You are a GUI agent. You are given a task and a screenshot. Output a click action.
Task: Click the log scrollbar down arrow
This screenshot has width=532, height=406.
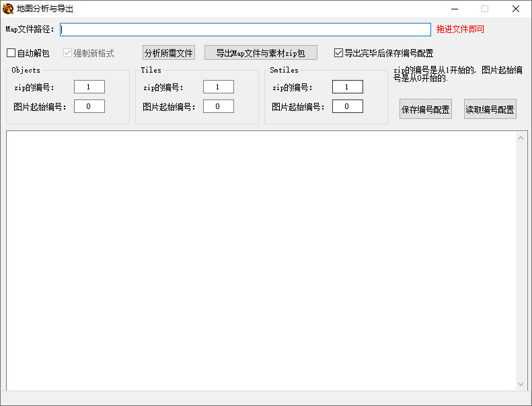(x=521, y=384)
